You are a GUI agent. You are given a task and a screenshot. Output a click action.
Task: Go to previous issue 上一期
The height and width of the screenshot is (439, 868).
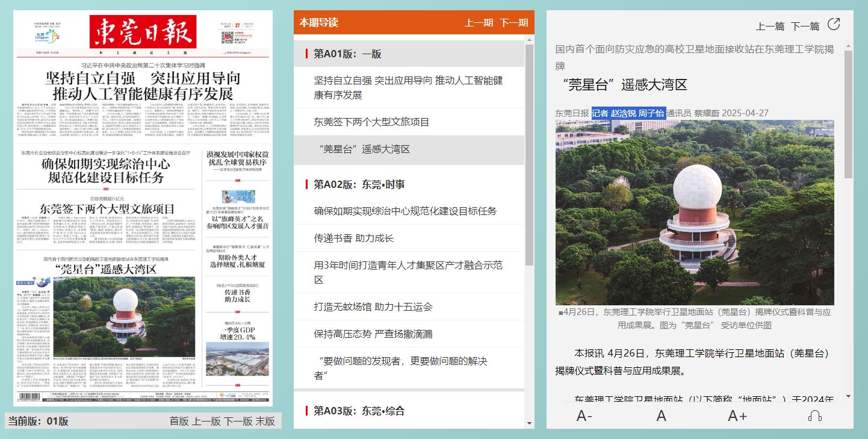(x=479, y=23)
